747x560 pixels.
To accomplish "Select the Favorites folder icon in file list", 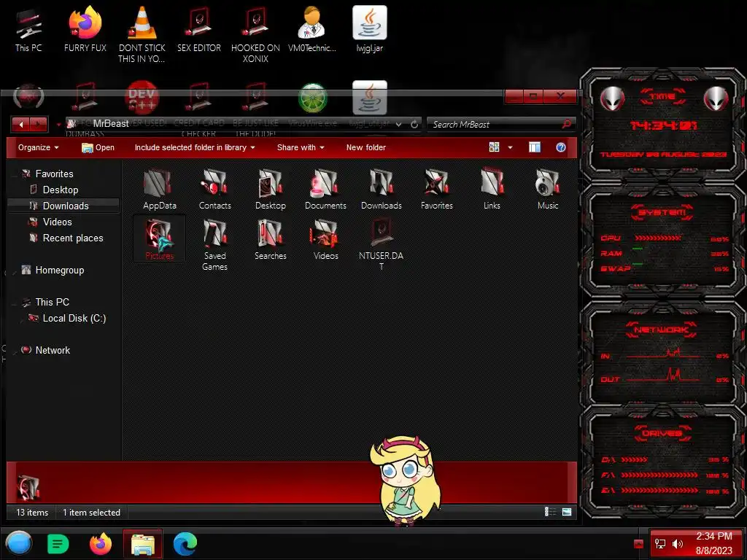I will click(436, 189).
